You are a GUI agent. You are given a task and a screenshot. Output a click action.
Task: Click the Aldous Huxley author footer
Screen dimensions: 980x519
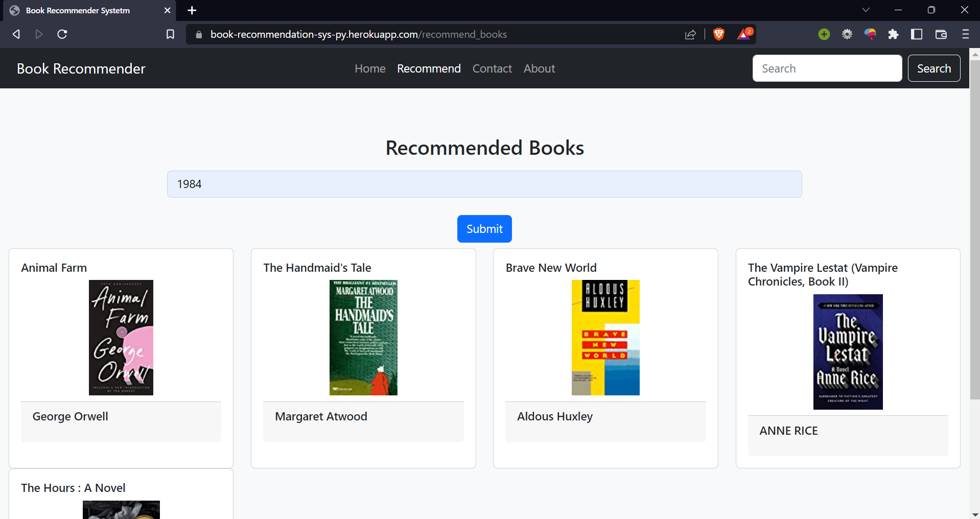tap(605, 422)
